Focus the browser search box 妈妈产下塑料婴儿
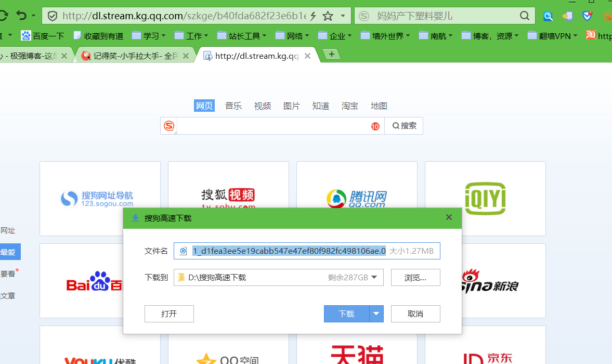612x364 pixels. pyautogui.click(x=445, y=16)
